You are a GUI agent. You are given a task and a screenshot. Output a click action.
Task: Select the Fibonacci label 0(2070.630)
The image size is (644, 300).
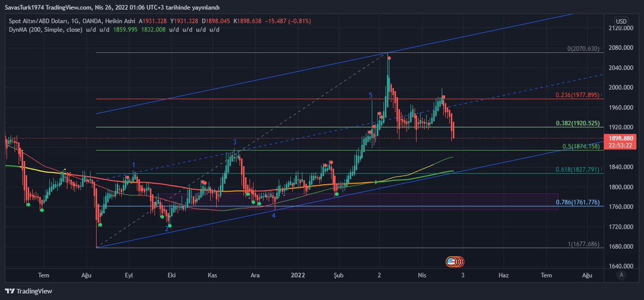[x=583, y=49]
